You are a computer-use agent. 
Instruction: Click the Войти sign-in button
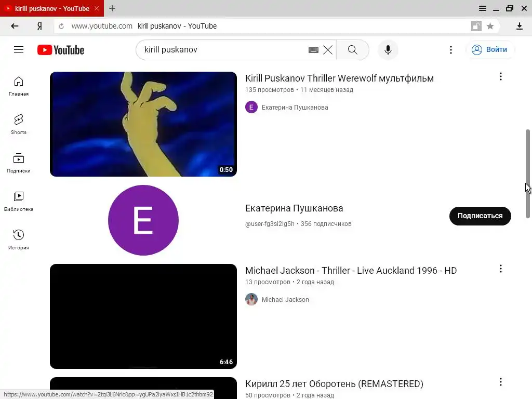click(489, 49)
